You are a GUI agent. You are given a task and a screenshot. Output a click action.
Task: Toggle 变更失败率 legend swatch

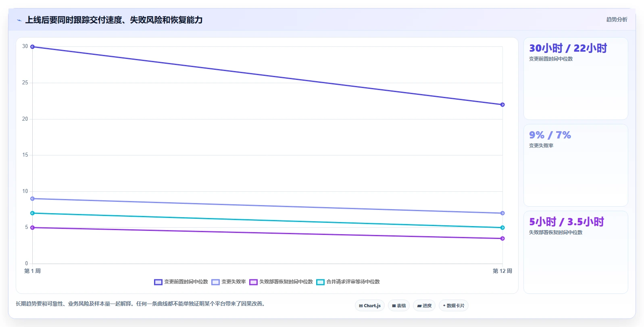(215, 282)
